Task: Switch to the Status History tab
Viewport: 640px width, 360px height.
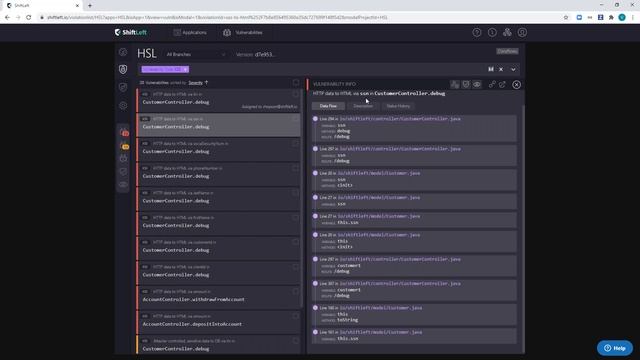Action: (398, 106)
